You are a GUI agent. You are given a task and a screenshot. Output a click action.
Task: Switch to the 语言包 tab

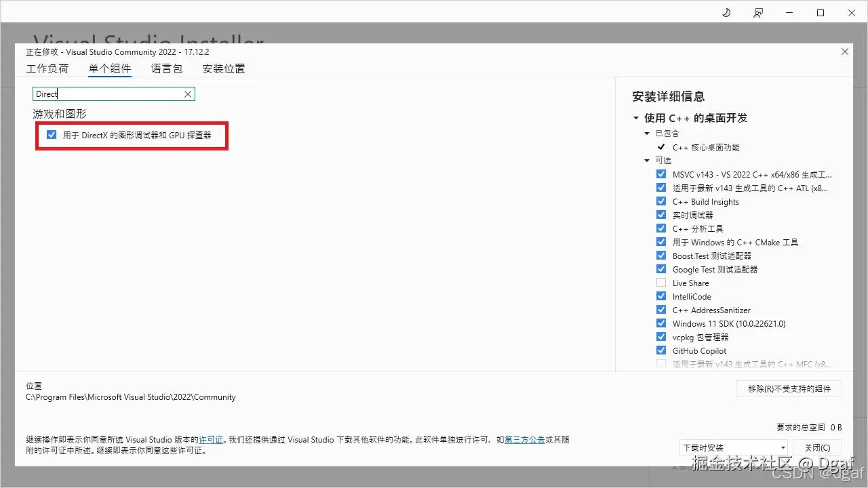(166, 68)
